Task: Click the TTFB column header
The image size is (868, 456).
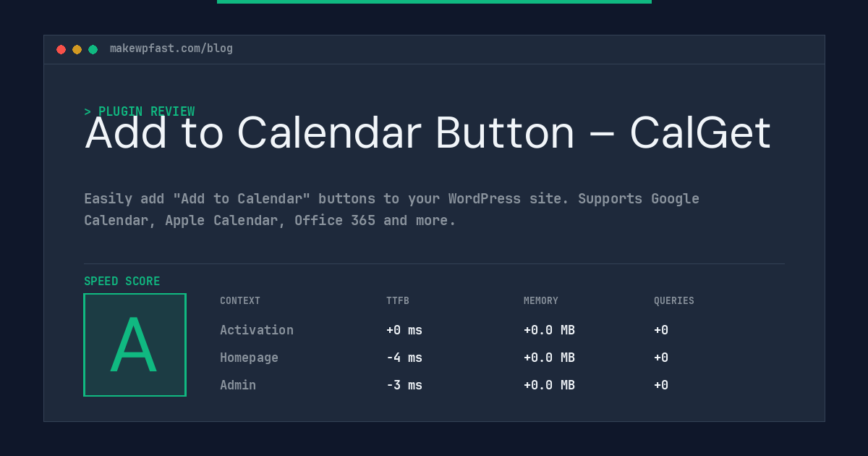Action: pyautogui.click(x=398, y=301)
